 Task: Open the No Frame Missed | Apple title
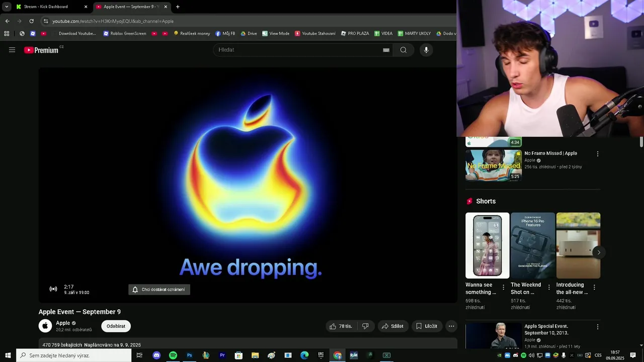coord(550,153)
